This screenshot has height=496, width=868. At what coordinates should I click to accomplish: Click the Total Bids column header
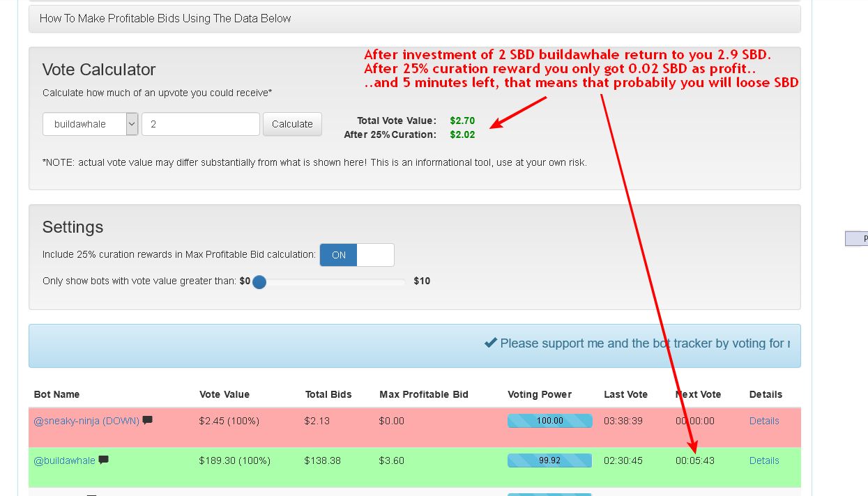pos(328,394)
